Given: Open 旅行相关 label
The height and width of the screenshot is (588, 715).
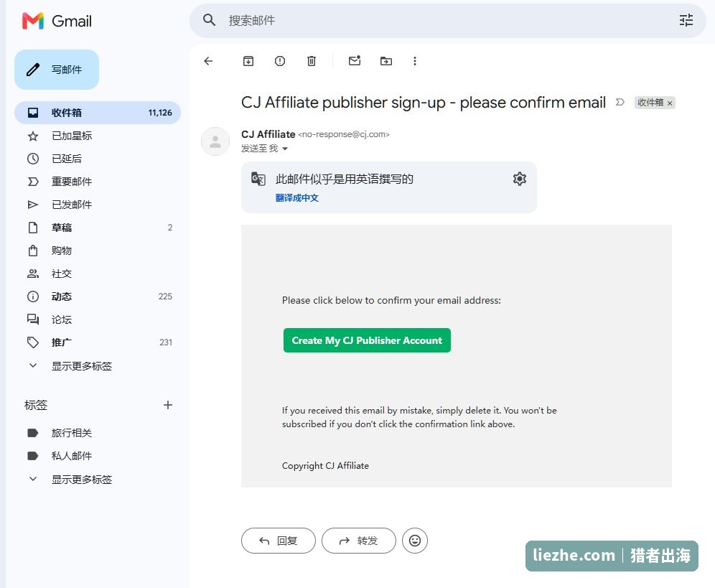Looking at the screenshot, I should (98, 433).
